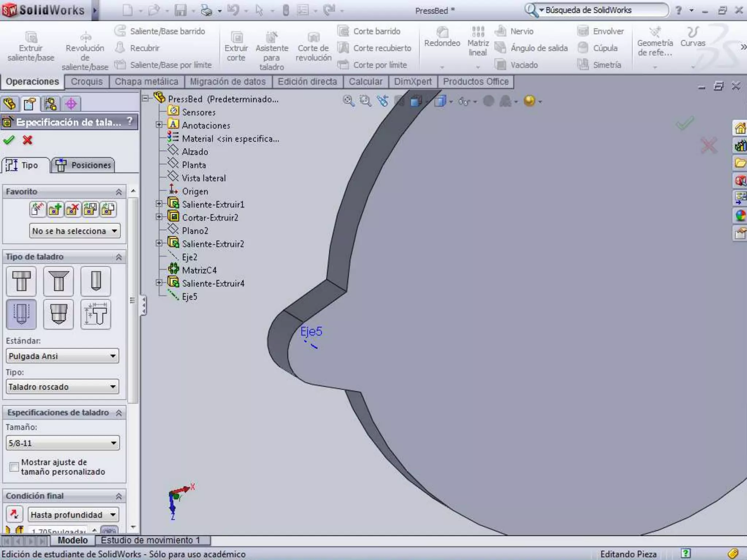Cancel with the red X button
This screenshot has height=560, width=747.
coord(27,140)
